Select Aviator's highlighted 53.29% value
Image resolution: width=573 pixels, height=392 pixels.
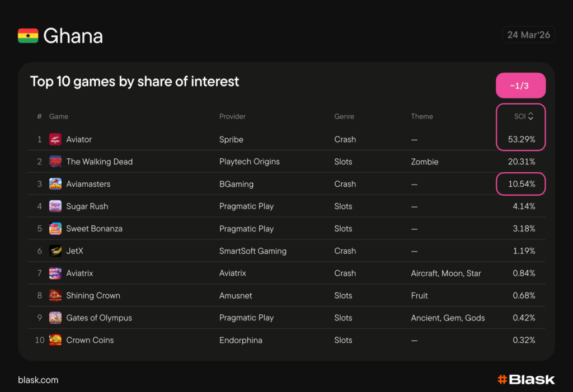coord(522,139)
